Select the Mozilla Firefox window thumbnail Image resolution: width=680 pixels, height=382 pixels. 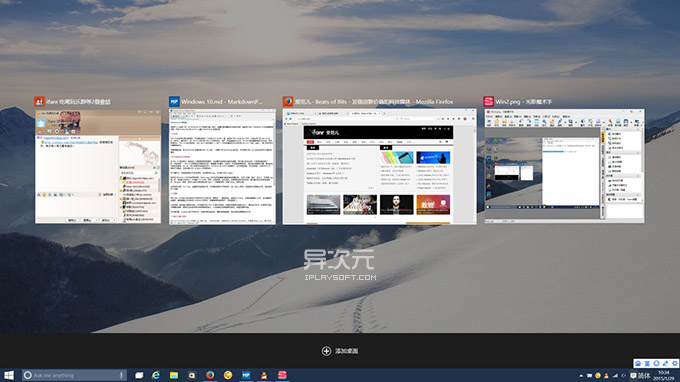(x=379, y=166)
